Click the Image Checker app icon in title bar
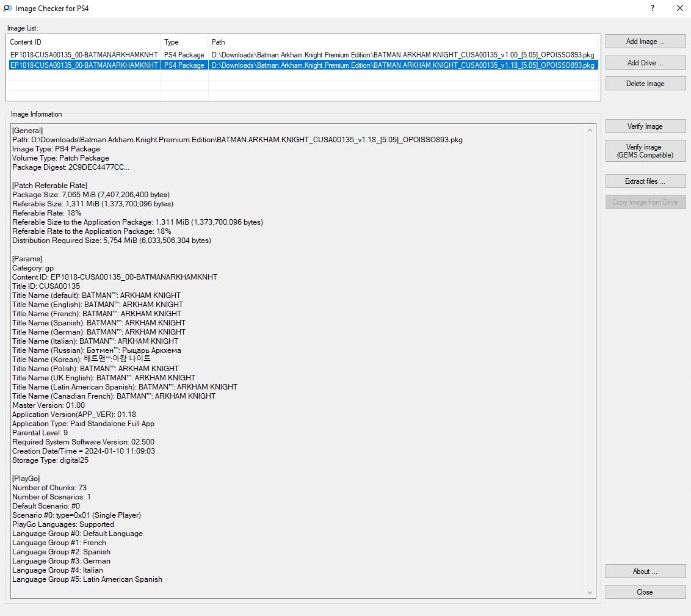The width and height of the screenshot is (691, 616). coord(7,9)
